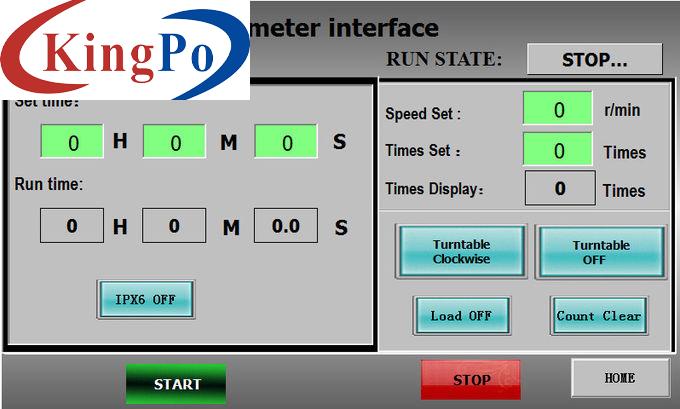Click the Run time seconds readout
680x409 pixels.
[x=285, y=226]
